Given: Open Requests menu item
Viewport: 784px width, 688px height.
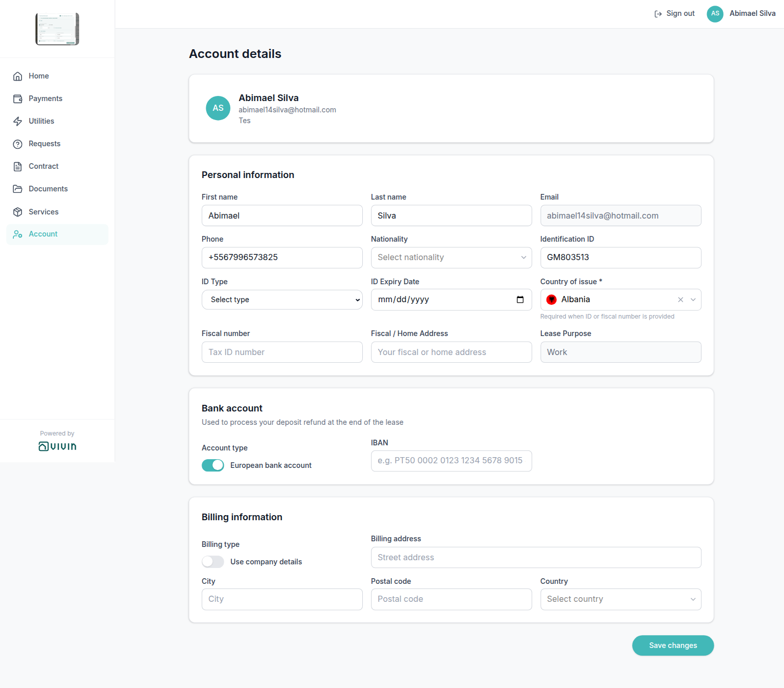Looking at the screenshot, I should 57,144.
